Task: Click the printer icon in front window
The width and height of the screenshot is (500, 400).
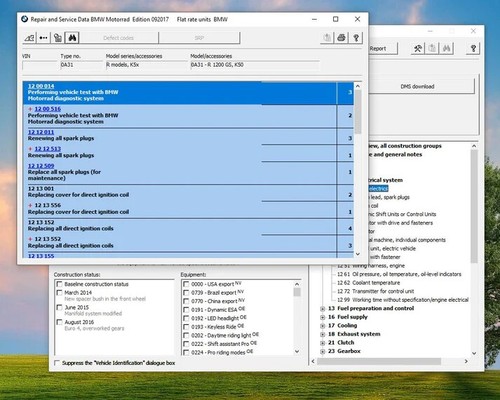Action: [x=341, y=38]
